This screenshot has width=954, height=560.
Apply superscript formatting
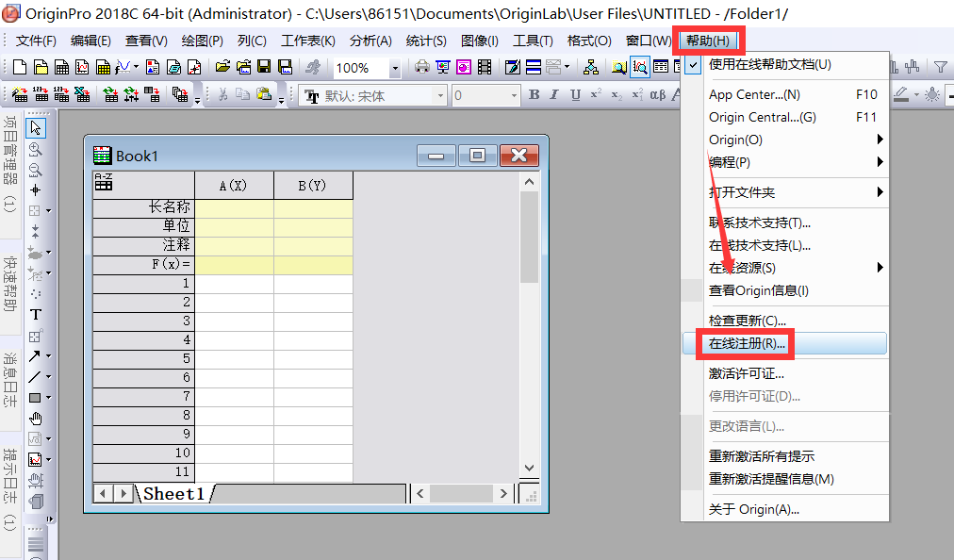596,95
